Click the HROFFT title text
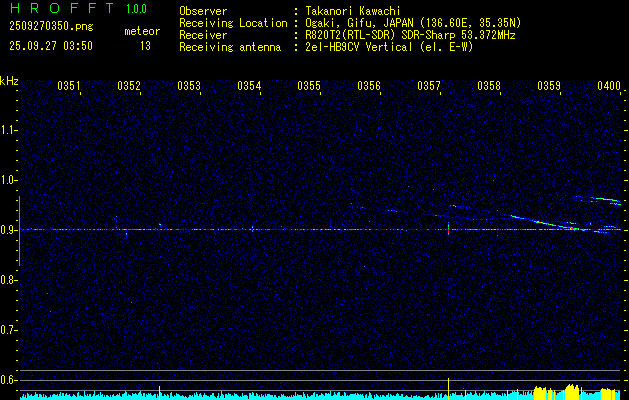Screen dimensions: 629x400 [x=62, y=8]
